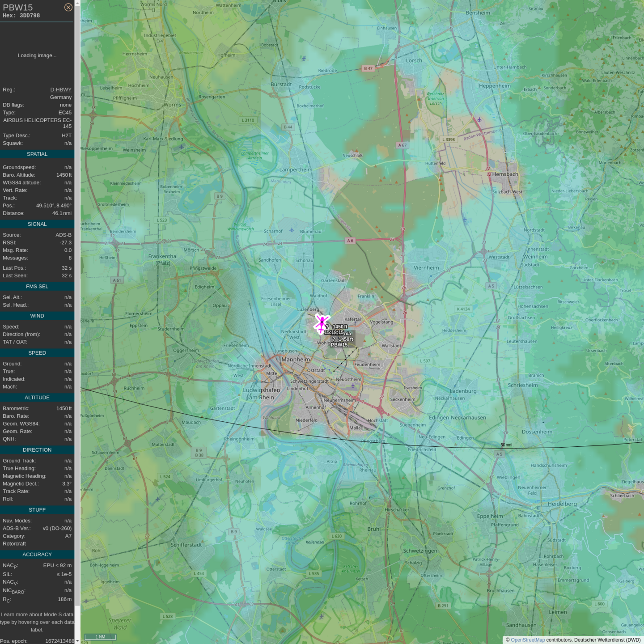
Task: Click the SPATIAL section header
Action: point(37,154)
